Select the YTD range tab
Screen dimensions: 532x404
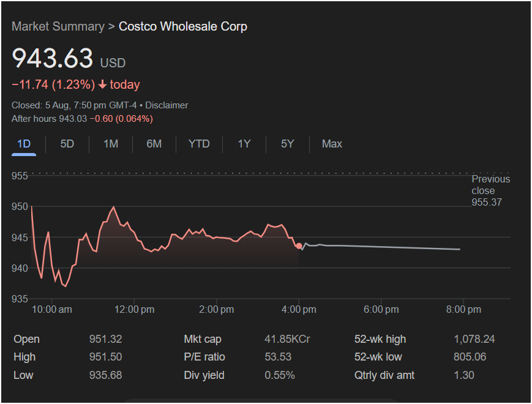(x=199, y=144)
